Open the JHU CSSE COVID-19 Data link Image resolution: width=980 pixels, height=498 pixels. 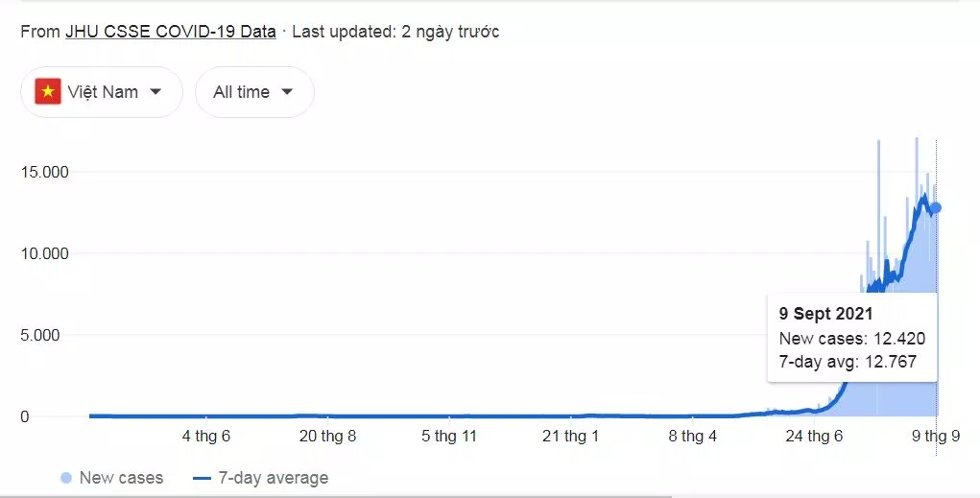[170, 32]
